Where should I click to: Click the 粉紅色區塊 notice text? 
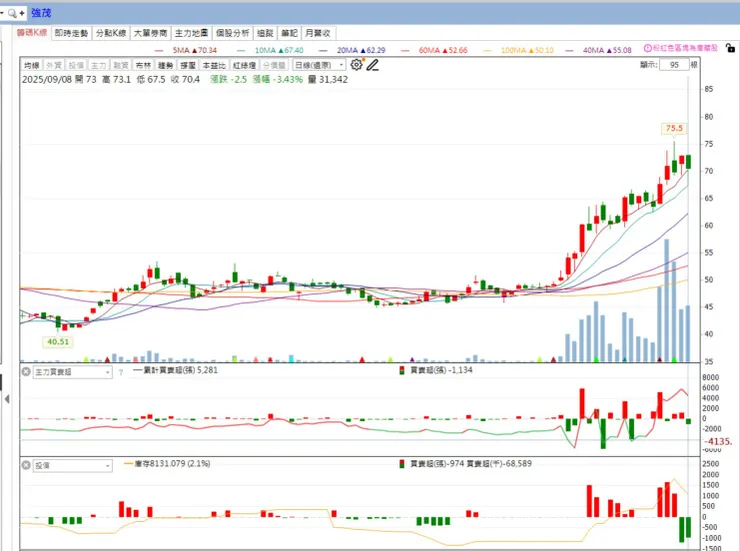[x=685, y=48]
